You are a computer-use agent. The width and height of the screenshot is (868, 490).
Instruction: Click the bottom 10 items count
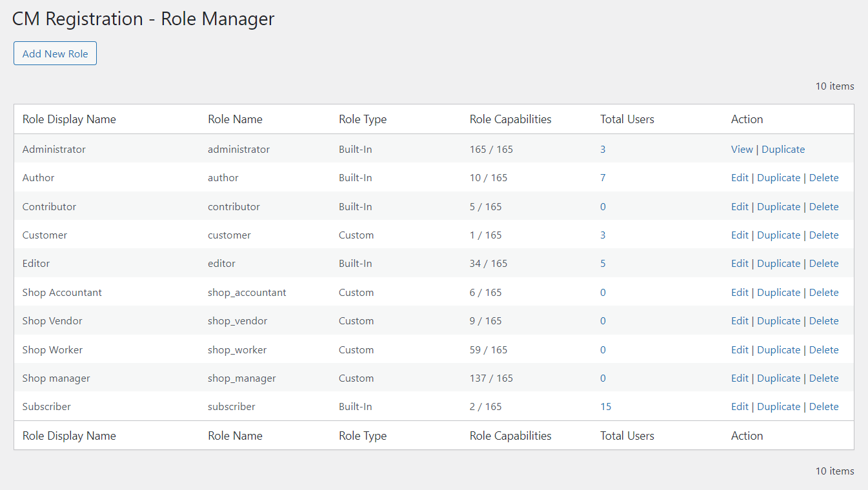coord(834,471)
